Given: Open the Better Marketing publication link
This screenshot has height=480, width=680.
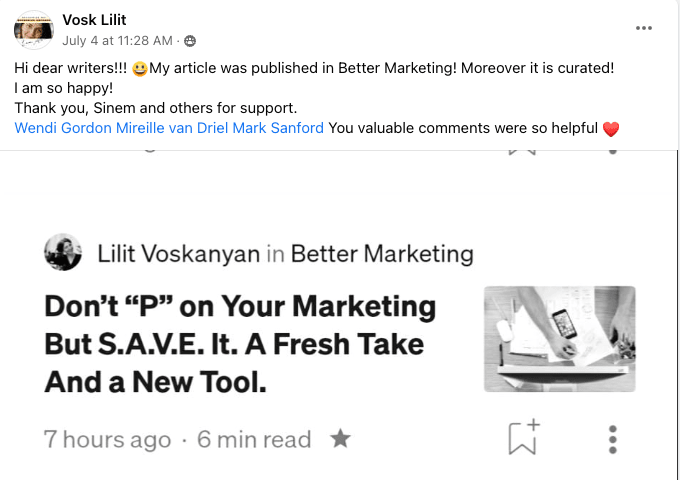Looking at the screenshot, I should coord(382,254).
